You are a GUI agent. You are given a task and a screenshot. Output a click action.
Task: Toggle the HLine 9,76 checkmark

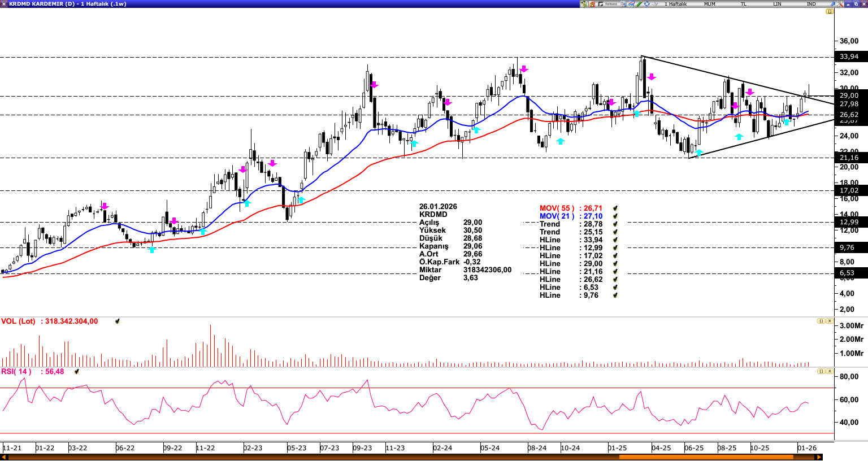[x=615, y=295]
